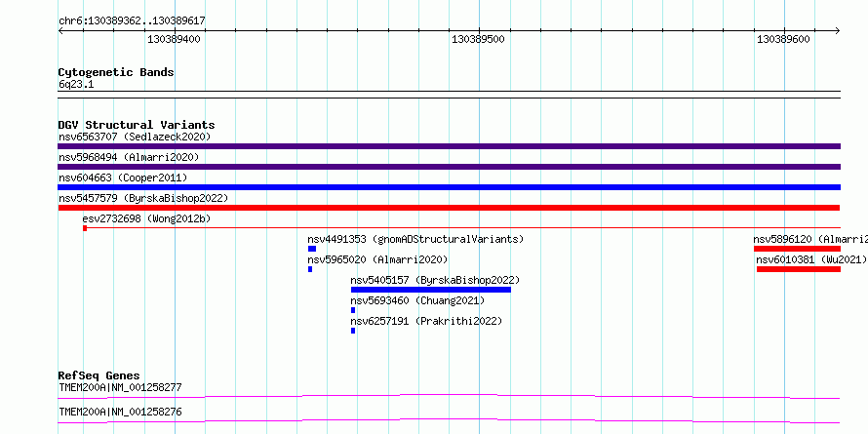868x434 pixels.
Task: Open TMEM200A|NM_001258276 gene label
Action: [x=120, y=412]
